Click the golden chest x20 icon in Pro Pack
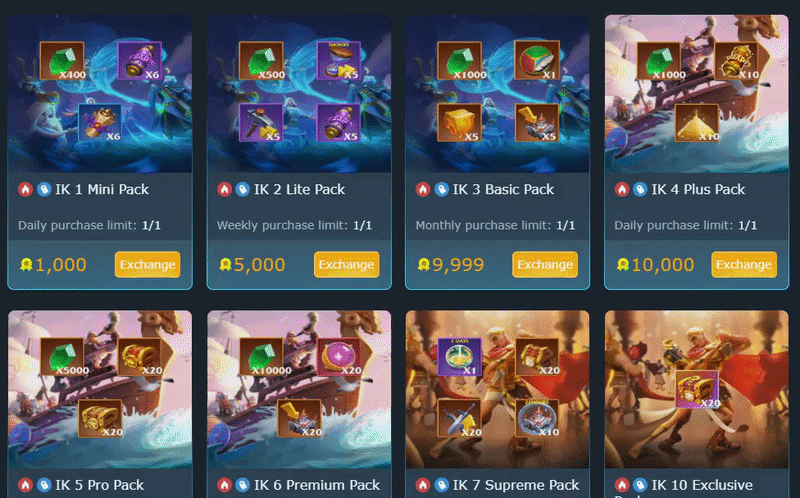The image size is (800, 498). tap(100, 418)
